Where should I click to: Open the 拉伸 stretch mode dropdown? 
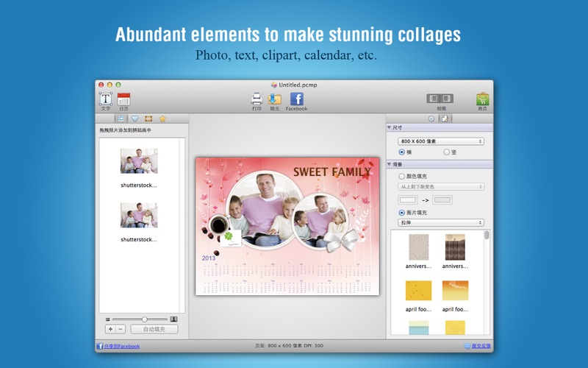tap(440, 222)
